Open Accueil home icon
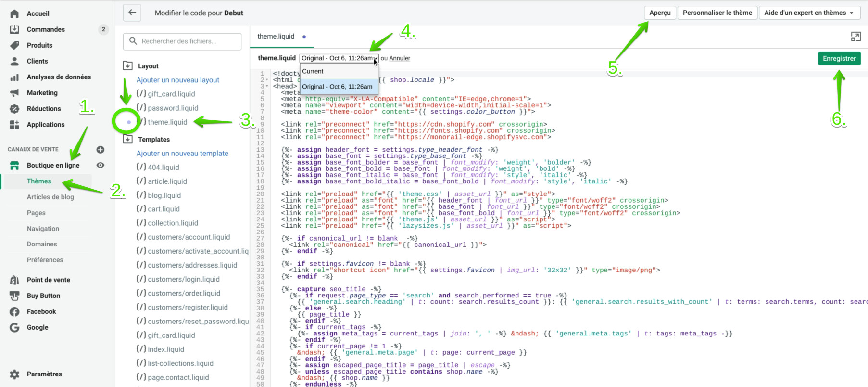The height and width of the screenshot is (387, 868). coord(15,13)
